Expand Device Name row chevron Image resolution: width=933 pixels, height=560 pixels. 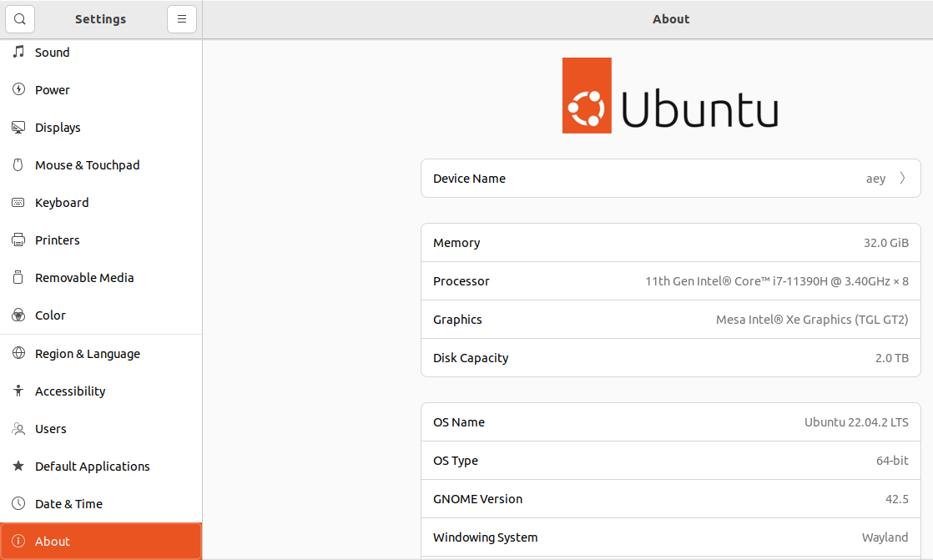click(x=902, y=178)
